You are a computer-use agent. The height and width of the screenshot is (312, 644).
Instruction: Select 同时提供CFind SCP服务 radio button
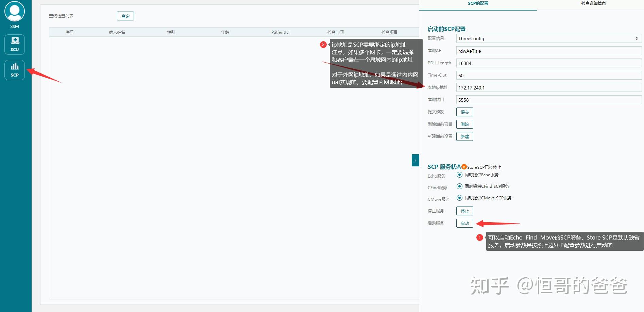[459, 186]
